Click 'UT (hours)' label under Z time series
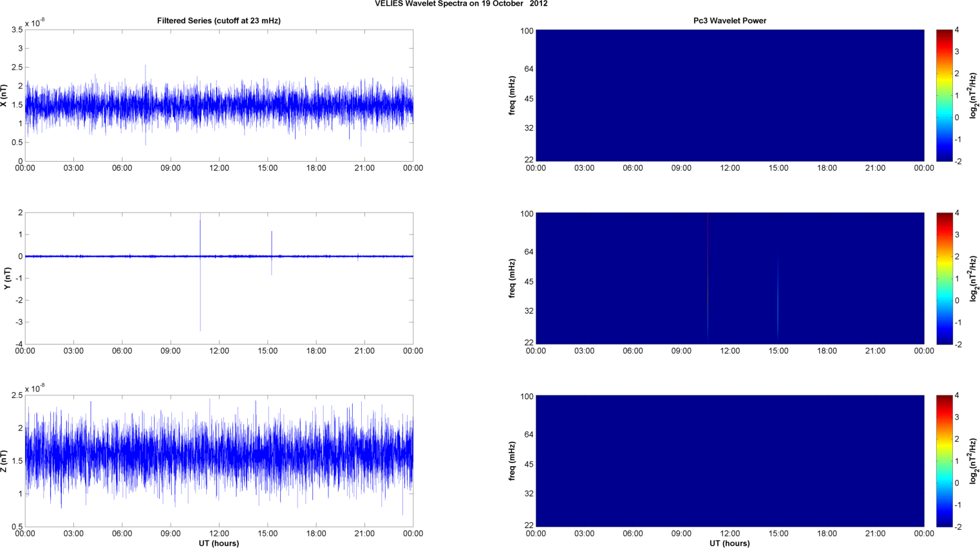 (219, 543)
